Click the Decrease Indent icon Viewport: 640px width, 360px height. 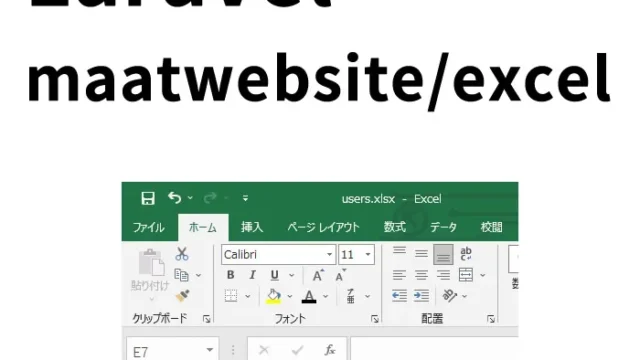point(399,296)
